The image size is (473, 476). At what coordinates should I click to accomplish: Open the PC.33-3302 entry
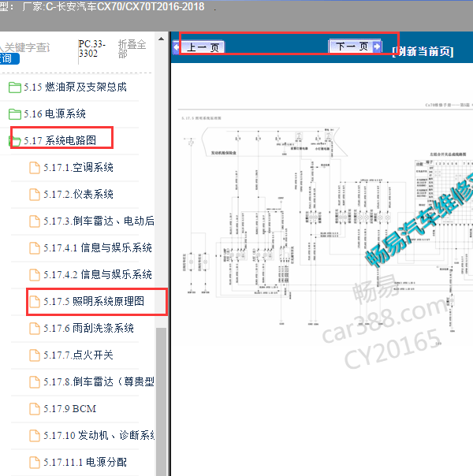click(x=92, y=49)
